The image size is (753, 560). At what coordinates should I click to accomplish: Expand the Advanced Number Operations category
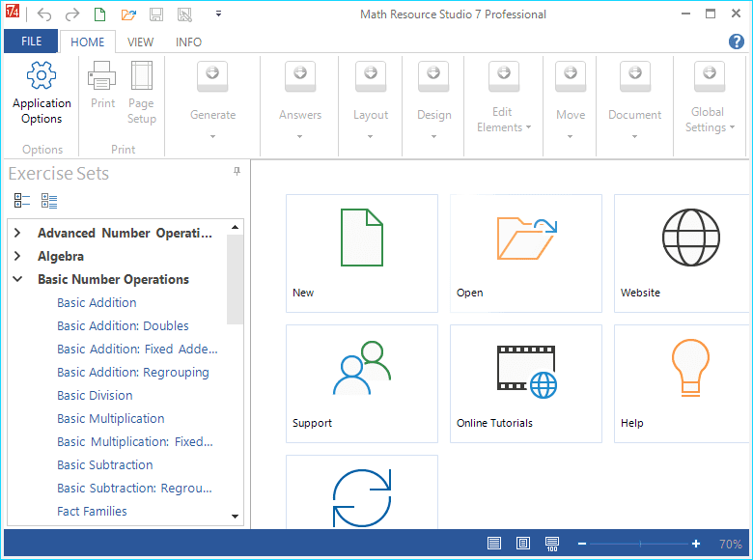pos(17,233)
